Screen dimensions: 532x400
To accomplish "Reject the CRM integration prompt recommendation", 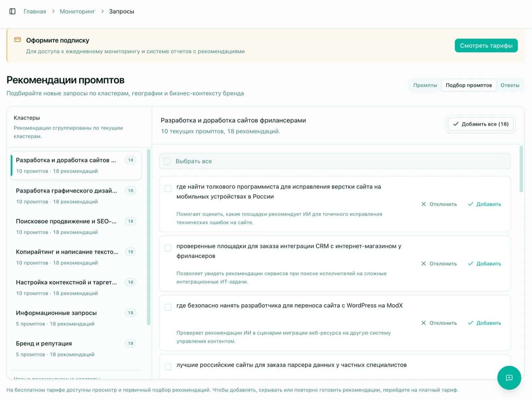I will point(439,263).
